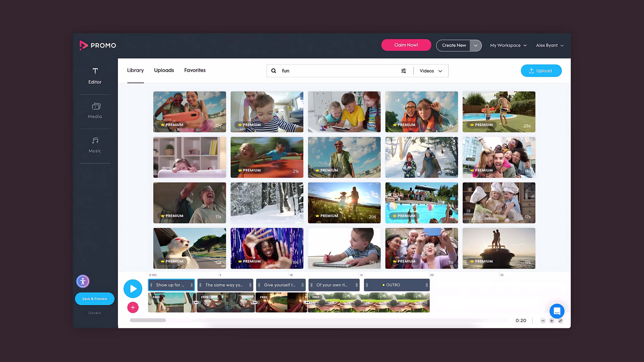The image size is (644, 362).
Task: Open the Videos media type dropdown
Action: click(x=431, y=71)
